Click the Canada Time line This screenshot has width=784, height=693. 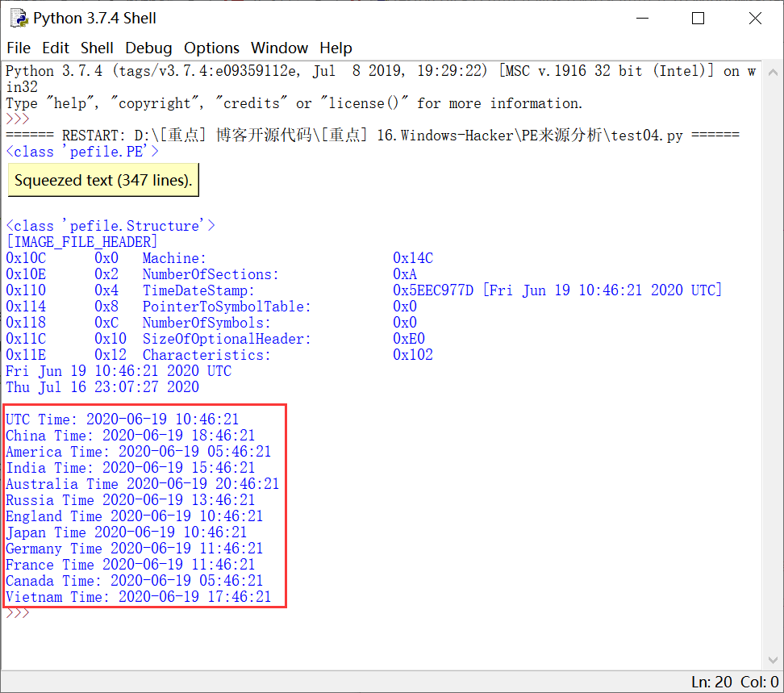click(x=135, y=580)
